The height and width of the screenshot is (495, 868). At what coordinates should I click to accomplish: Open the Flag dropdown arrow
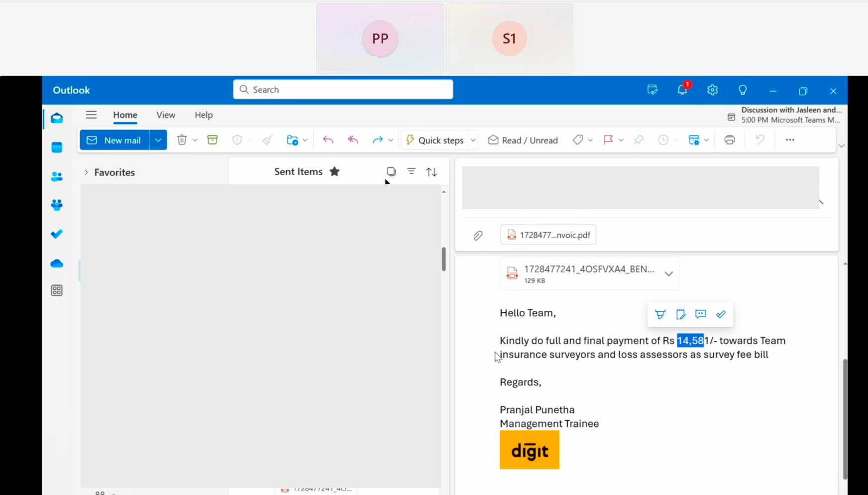(x=621, y=140)
